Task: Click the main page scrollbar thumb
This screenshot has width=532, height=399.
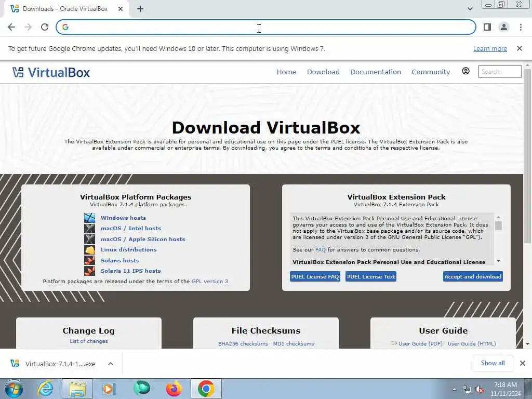Action: click(x=527, y=156)
